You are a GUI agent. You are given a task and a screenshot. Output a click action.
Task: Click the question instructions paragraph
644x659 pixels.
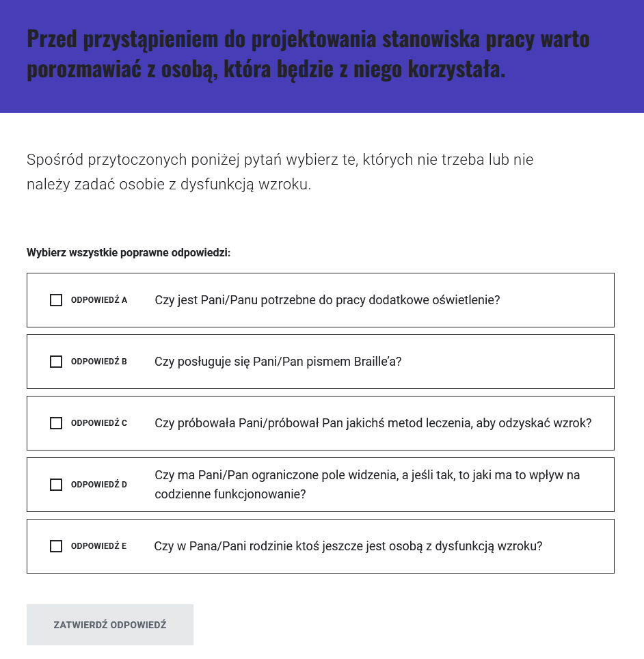click(x=279, y=171)
